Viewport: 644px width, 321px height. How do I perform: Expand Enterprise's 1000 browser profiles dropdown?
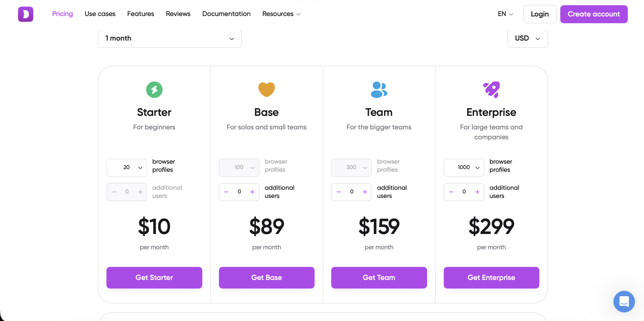464,167
